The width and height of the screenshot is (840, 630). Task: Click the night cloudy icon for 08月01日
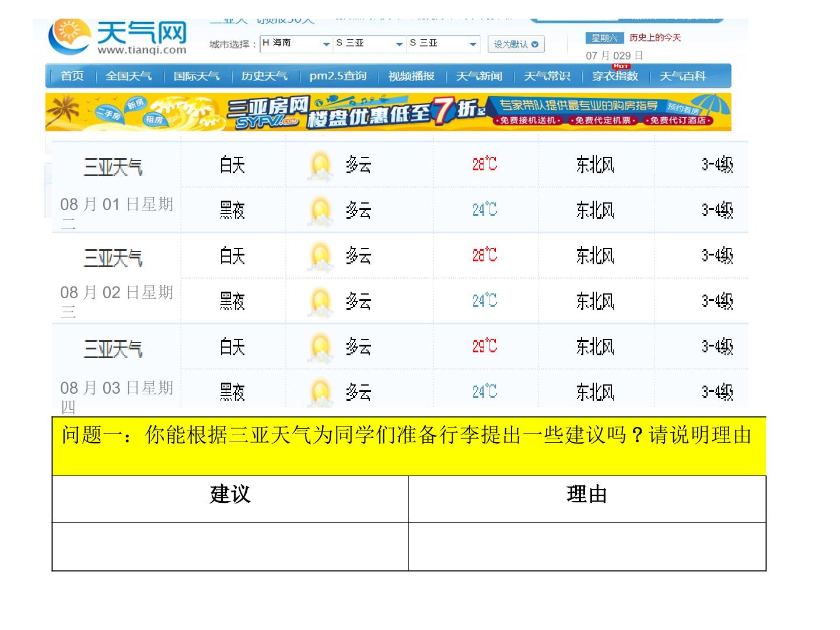[320, 211]
